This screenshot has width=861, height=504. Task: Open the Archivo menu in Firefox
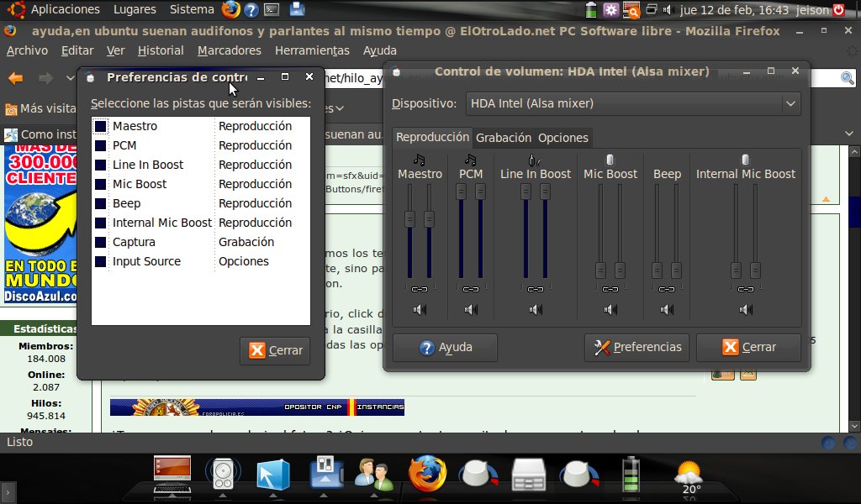click(x=27, y=50)
